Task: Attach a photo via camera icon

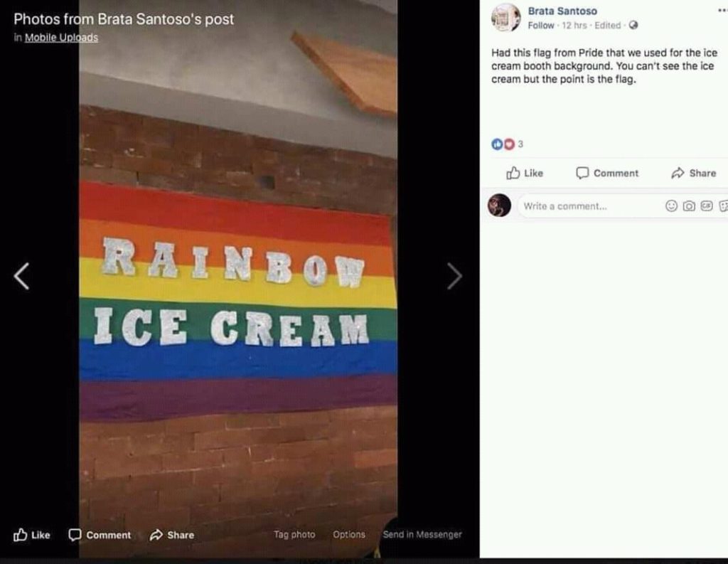Action: coord(689,206)
